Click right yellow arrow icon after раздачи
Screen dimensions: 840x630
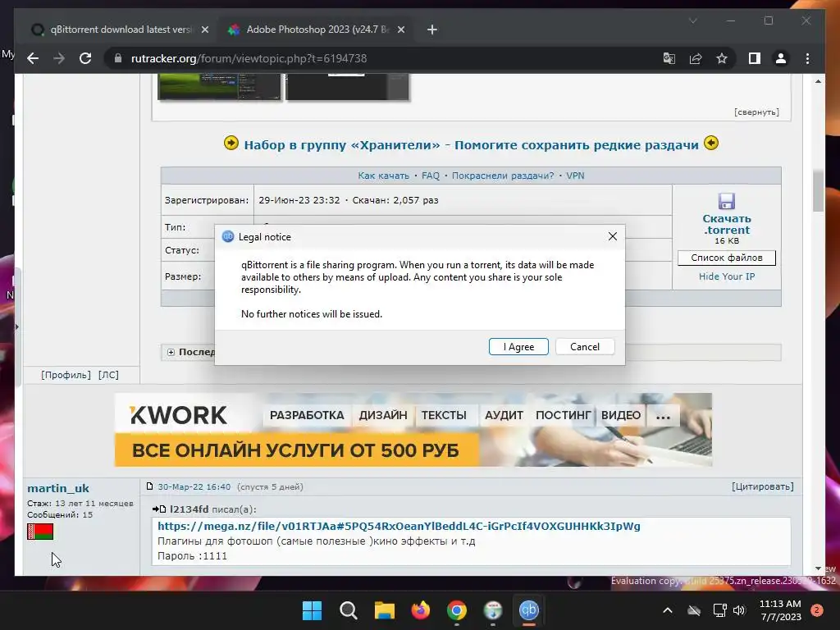711,143
